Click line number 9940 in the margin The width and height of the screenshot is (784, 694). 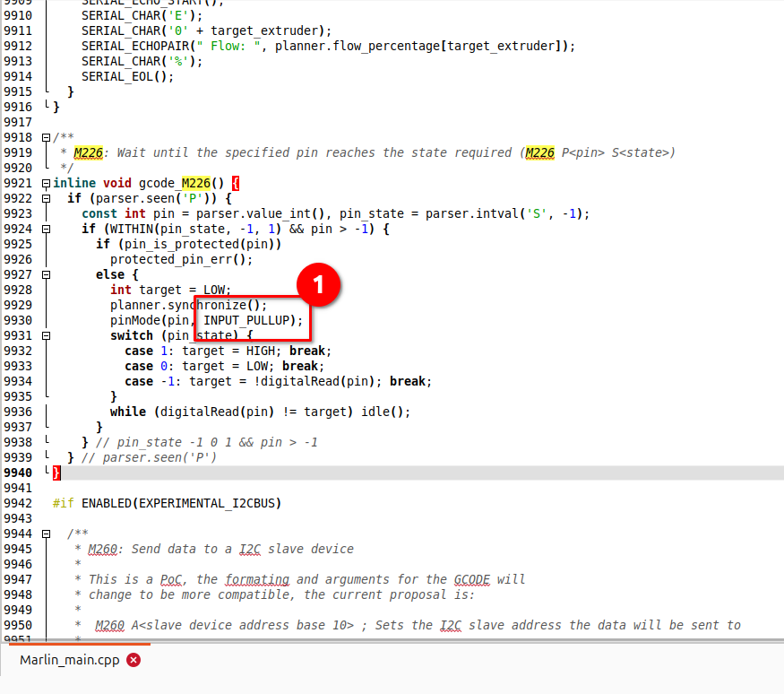click(x=18, y=473)
